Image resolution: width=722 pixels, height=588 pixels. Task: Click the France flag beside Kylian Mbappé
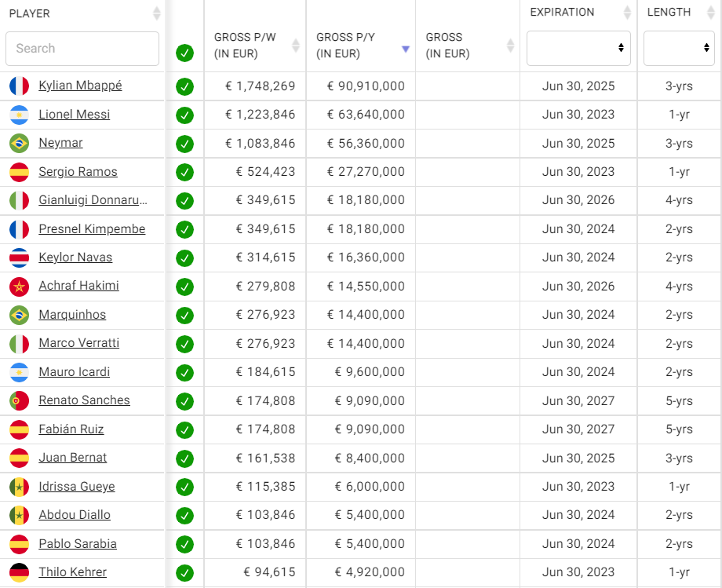pos(19,86)
